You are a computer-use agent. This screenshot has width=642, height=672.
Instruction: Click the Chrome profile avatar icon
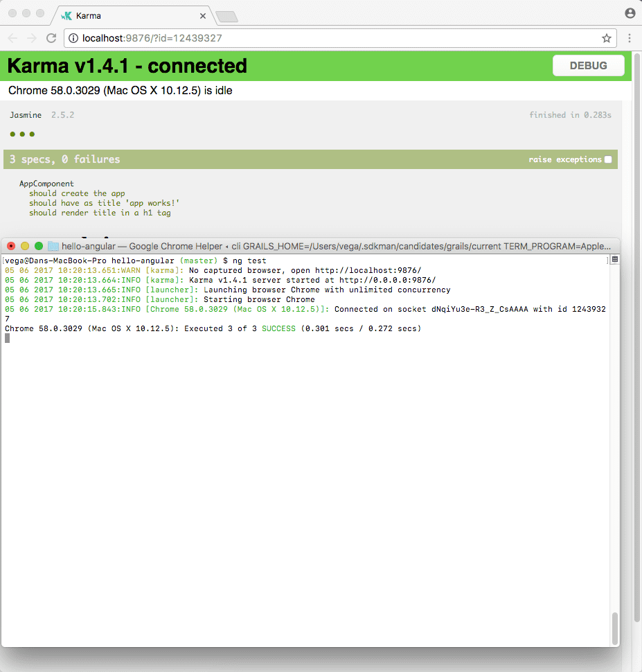630,13
